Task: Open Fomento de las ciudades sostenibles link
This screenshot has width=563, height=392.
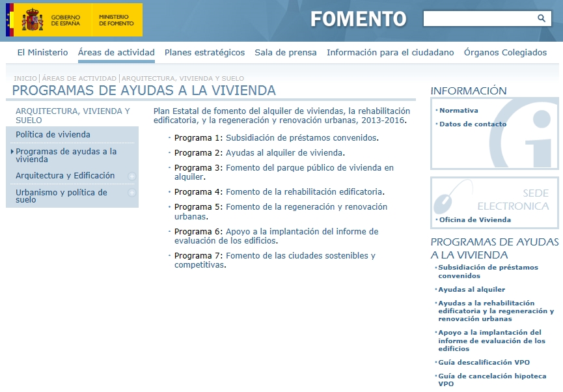Action: tap(275, 260)
